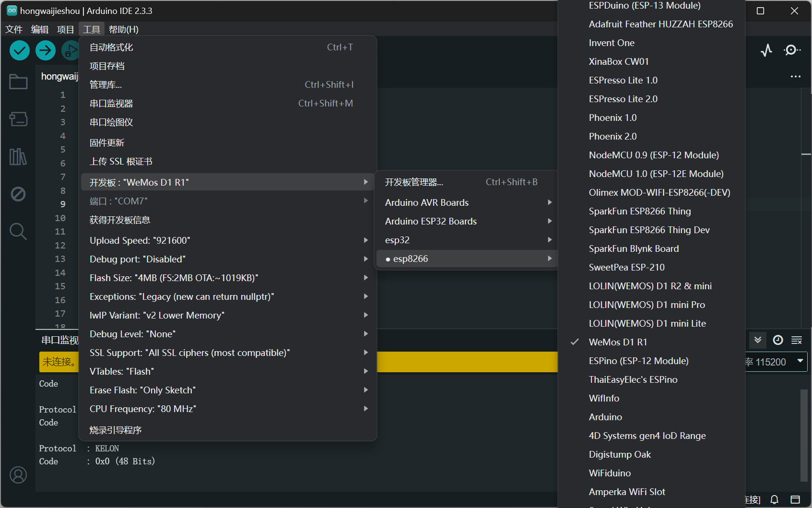Select 获得开发板信息 menu entry
The width and height of the screenshot is (812, 508).
(x=228, y=220)
